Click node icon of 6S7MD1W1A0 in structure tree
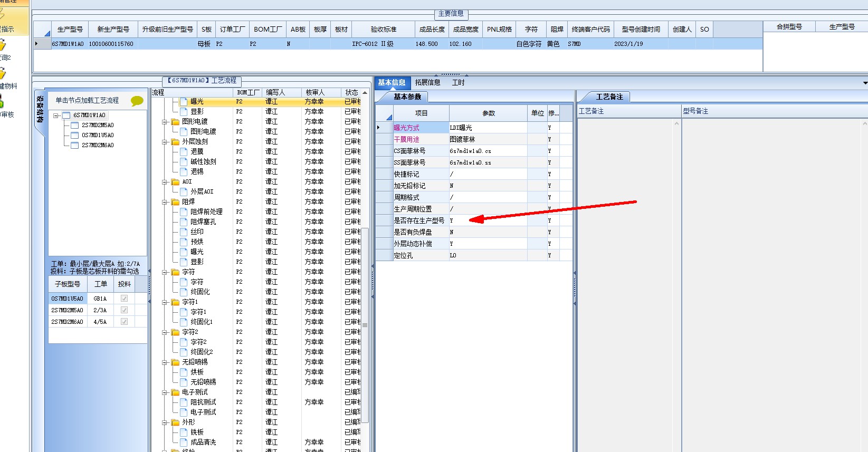 coord(66,116)
